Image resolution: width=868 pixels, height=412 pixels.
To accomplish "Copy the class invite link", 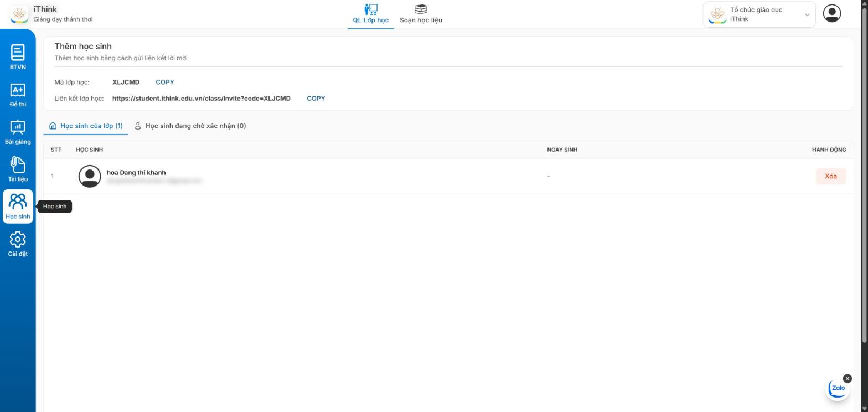I will [316, 99].
